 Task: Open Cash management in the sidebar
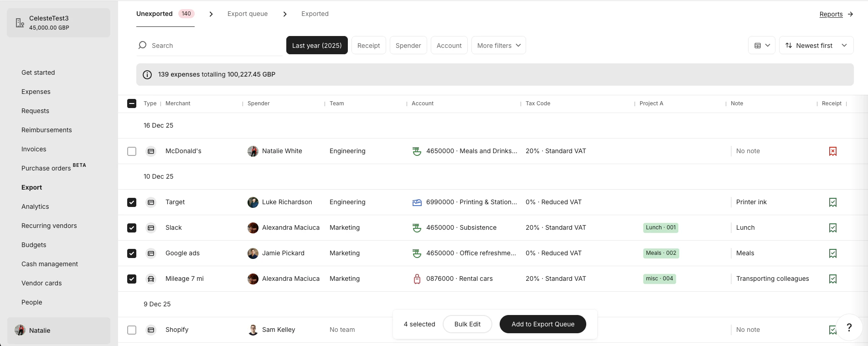tap(50, 264)
